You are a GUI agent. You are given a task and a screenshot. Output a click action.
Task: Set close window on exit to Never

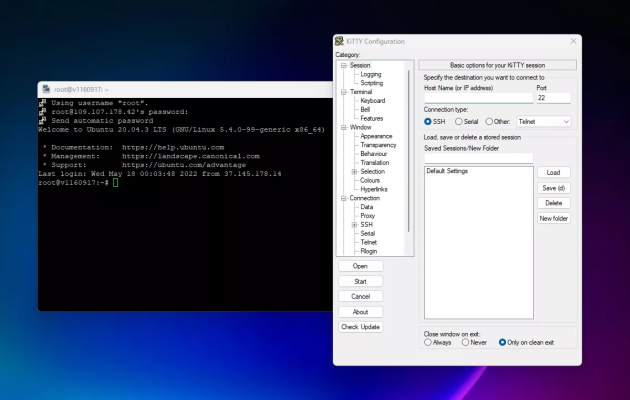tap(463, 342)
